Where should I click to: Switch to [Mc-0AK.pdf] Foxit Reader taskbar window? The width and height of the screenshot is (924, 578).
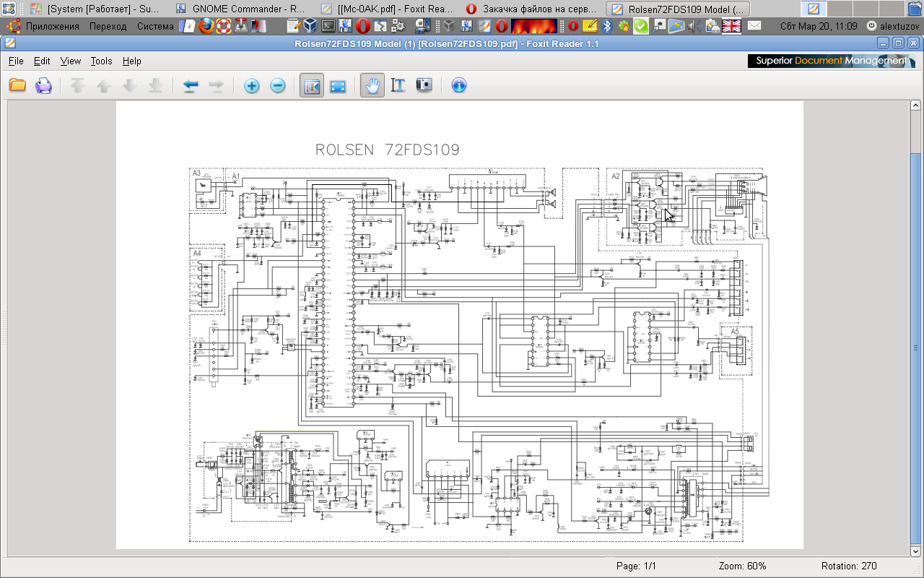click(x=388, y=9)
